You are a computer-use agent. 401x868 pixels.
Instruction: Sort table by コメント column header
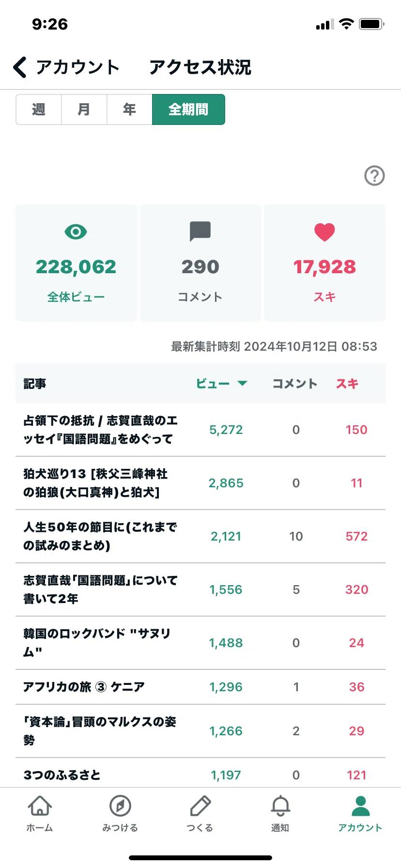[294, 384]
